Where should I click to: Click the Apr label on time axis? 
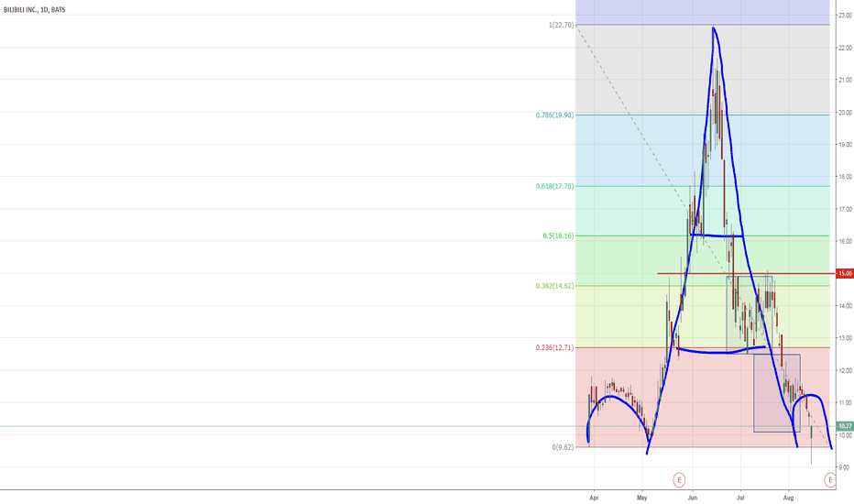(x=594, y=498)
